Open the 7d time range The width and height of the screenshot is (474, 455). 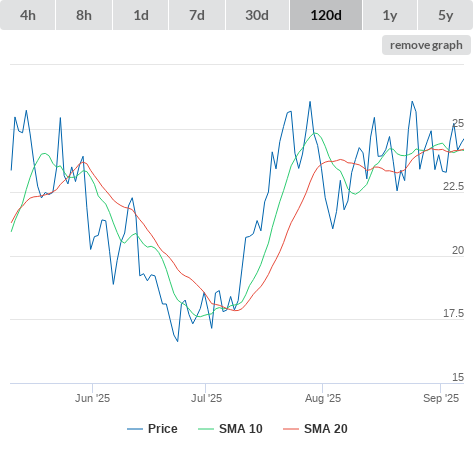pos(197,15)
